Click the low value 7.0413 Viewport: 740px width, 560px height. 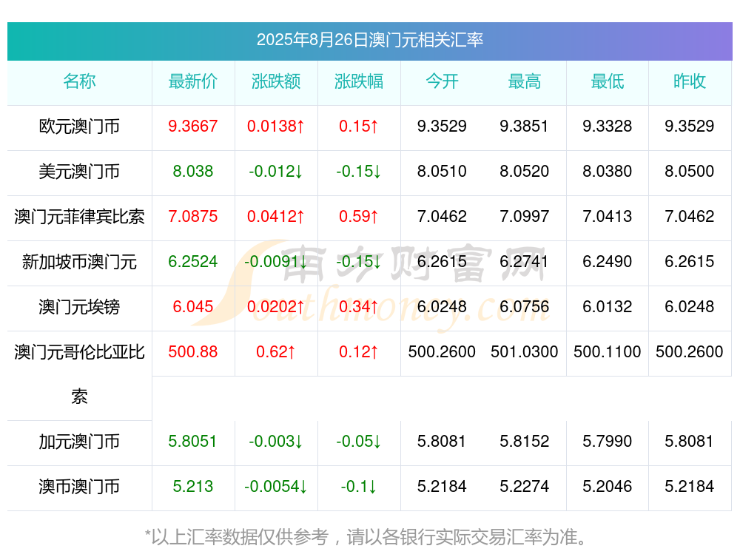[x=608, y=216]
